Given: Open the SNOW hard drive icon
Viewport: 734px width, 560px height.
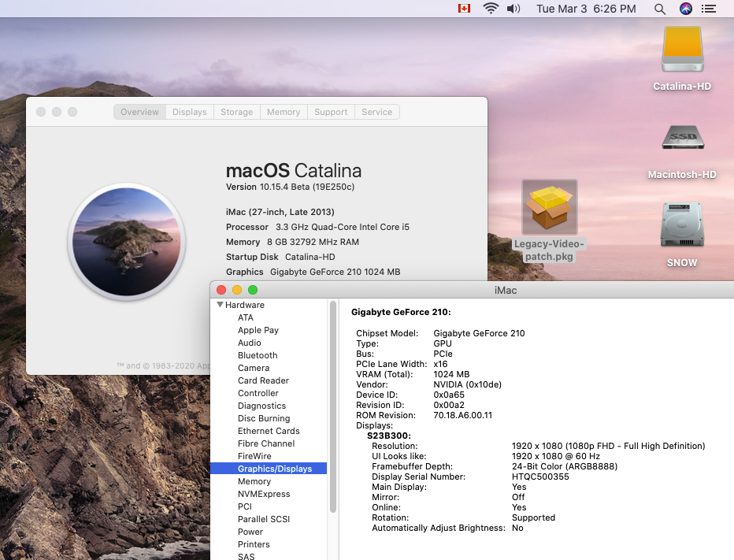Looking at the screenshot, I should (682, 224).
